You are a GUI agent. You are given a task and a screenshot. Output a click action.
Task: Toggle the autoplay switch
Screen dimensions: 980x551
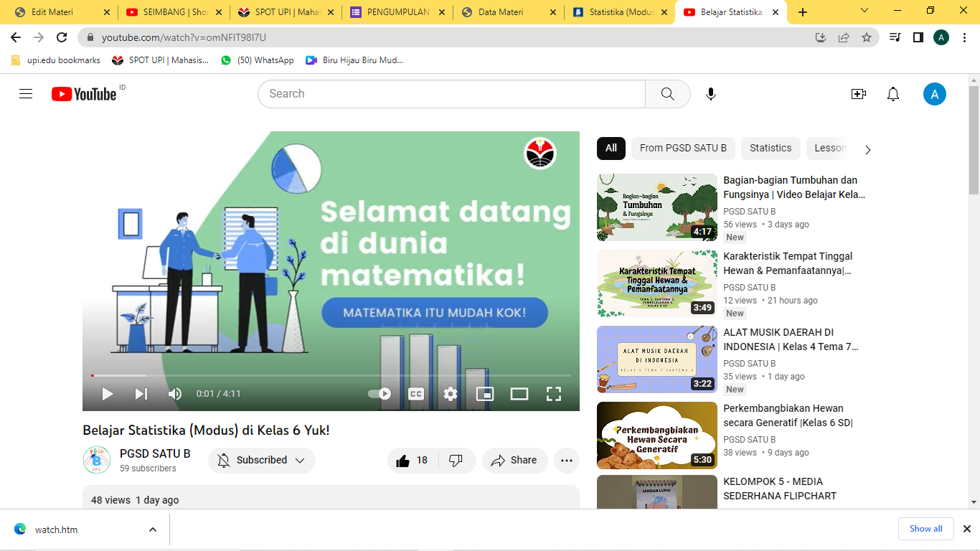click(x=379, y=394)
